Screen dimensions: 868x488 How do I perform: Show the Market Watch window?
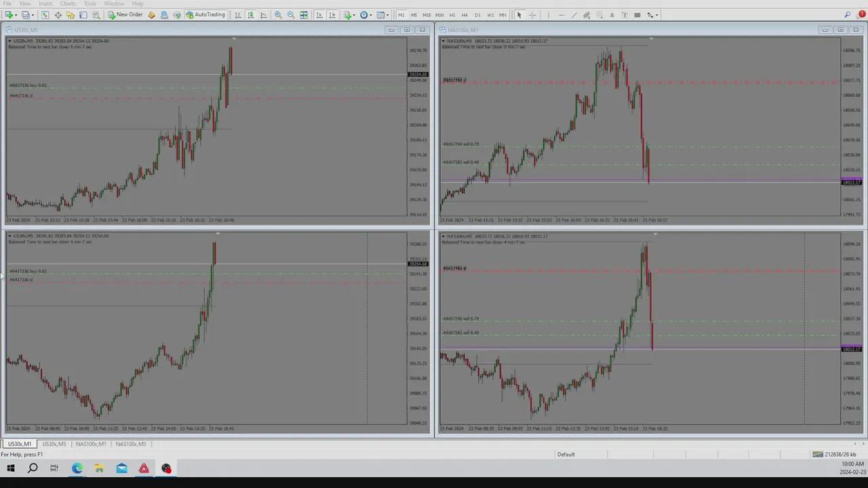45,15
